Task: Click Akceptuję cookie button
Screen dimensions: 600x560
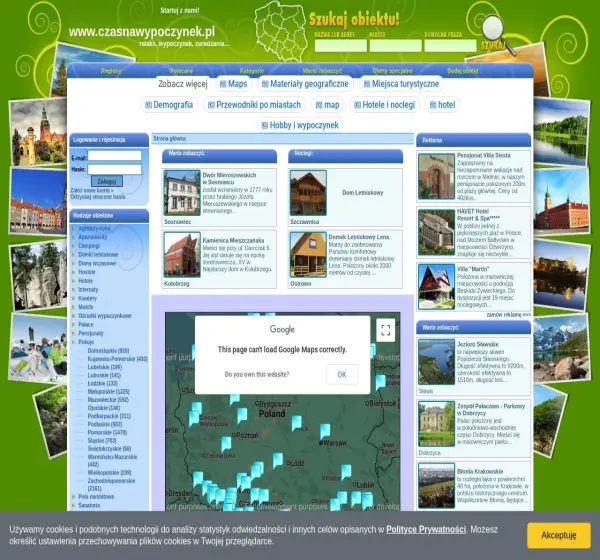Action: [559, 535]
